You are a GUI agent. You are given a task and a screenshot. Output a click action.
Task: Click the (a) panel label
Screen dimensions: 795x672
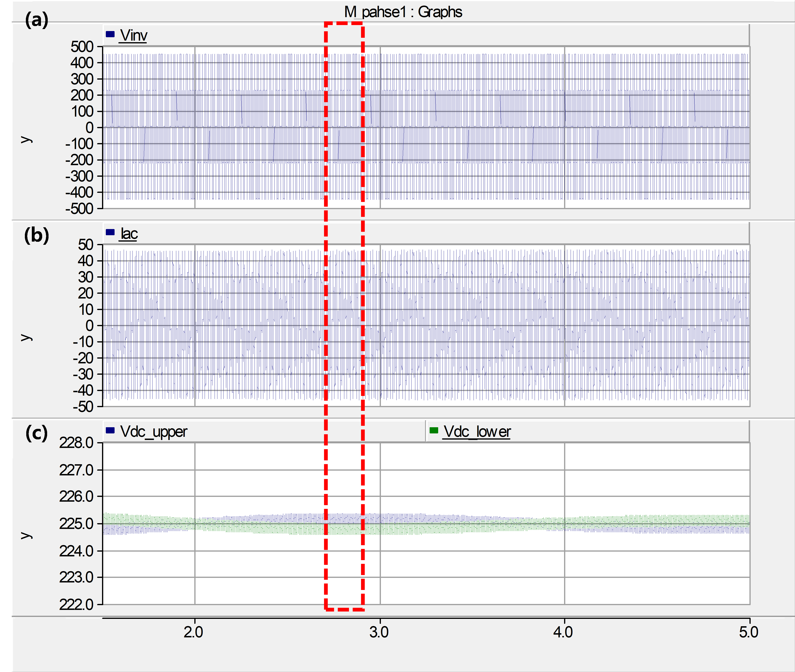37,20
